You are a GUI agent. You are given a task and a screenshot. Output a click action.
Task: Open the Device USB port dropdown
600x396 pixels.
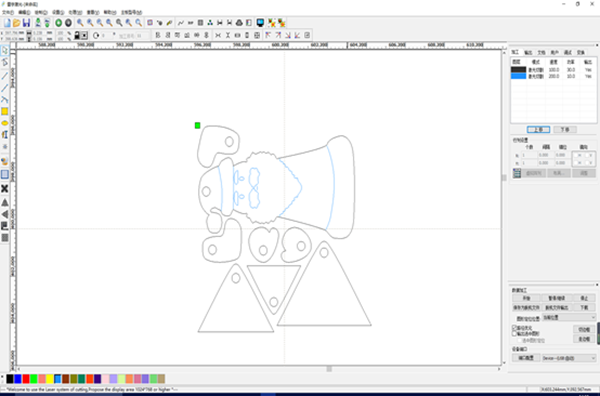click(569, 358)
